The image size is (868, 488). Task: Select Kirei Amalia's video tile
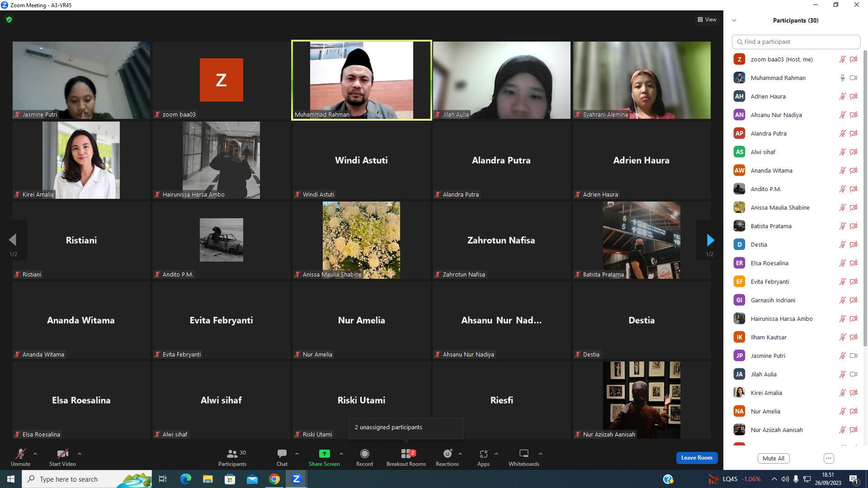(x=81, y=160)
